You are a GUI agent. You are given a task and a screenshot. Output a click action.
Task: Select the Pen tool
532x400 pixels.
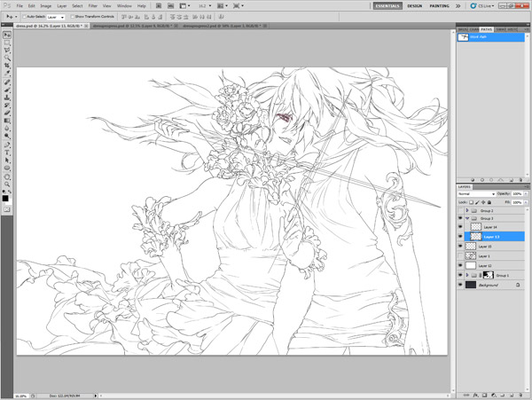click(7, 145)
